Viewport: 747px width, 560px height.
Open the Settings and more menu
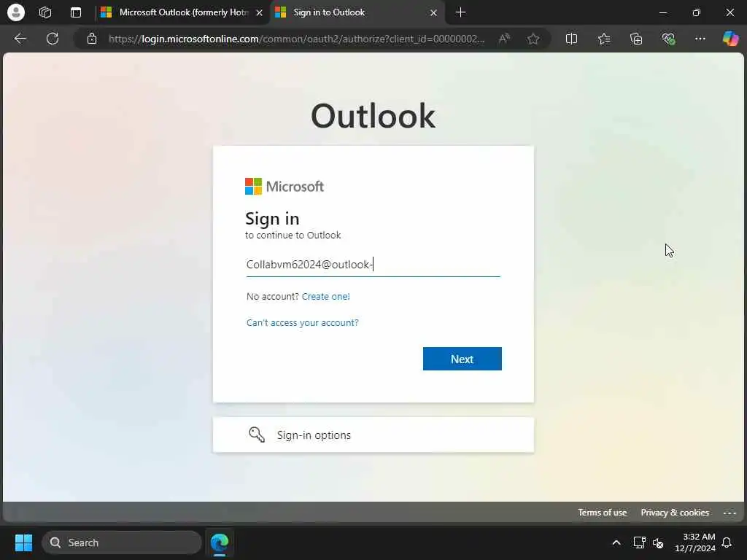(700, 39)
